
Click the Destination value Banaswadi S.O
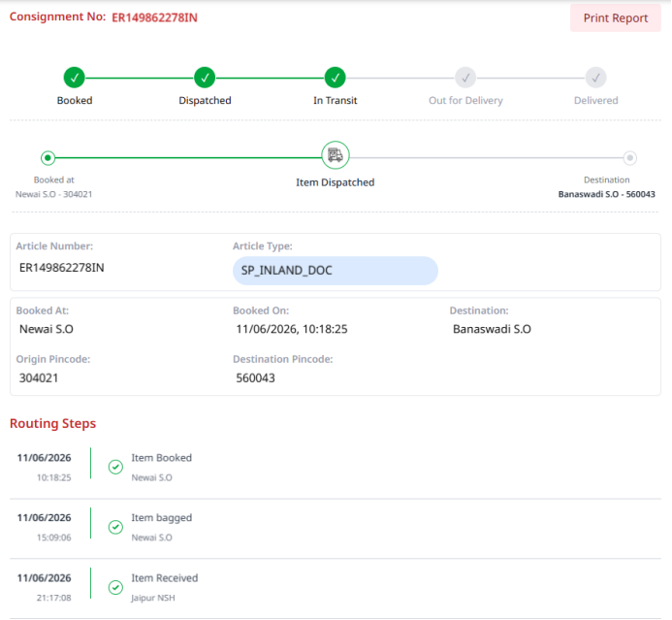[x=492, y=329]
